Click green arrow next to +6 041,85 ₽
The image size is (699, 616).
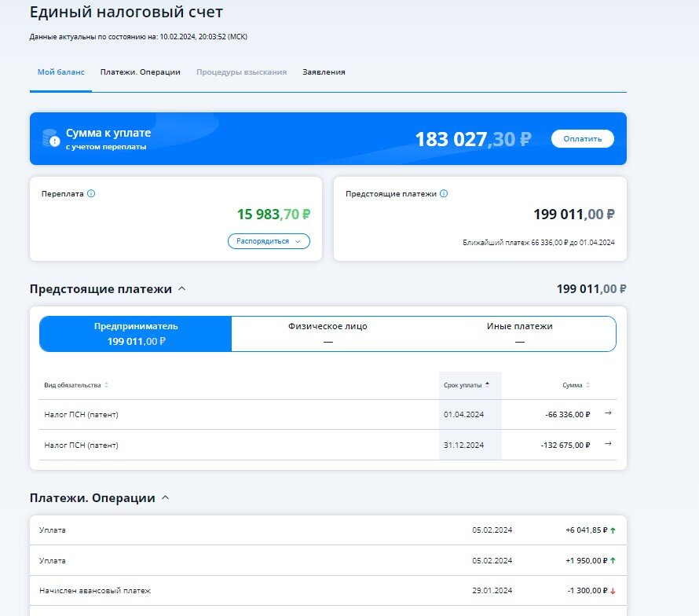[613, 530]
